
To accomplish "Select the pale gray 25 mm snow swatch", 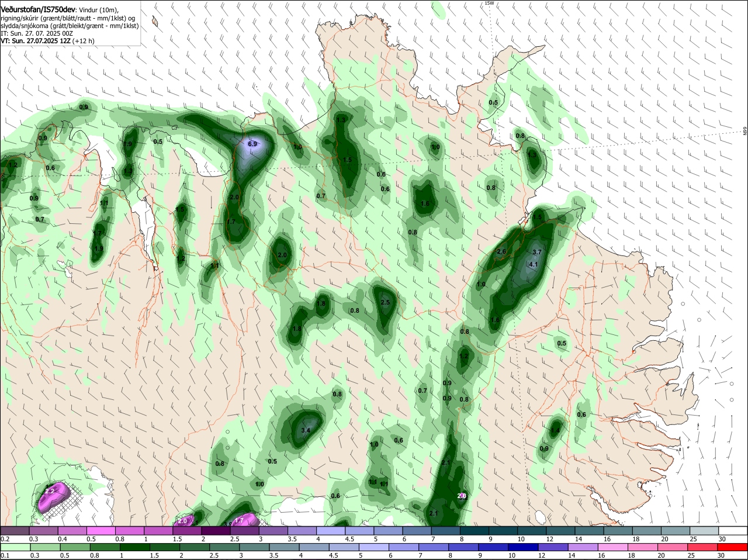I will point(704,530).
